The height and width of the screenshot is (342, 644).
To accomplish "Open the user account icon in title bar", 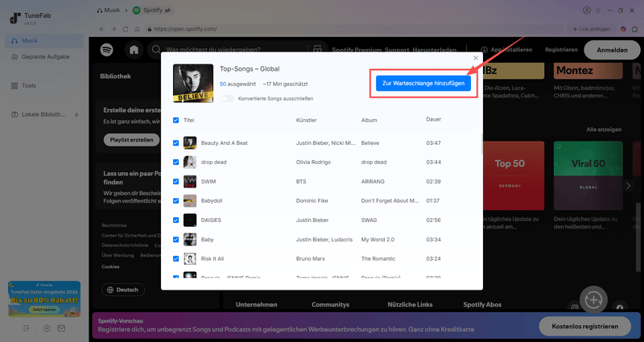I will coord(587,10).
